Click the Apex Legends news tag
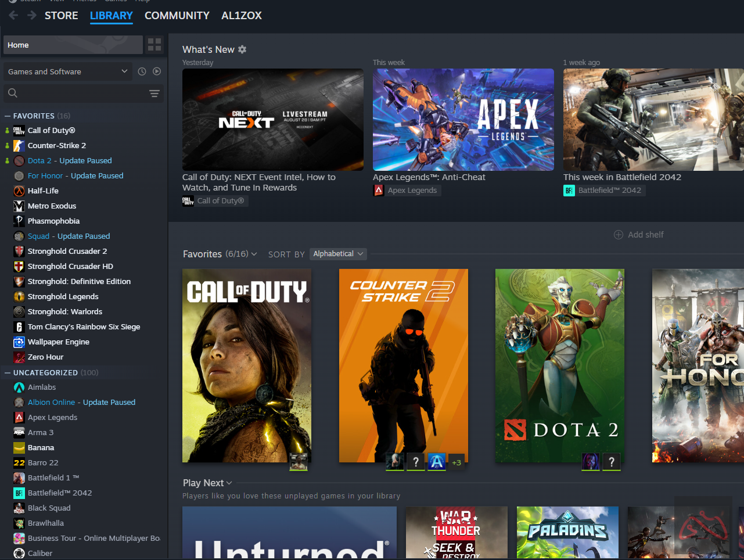744x560 pixels. point(407,190)
